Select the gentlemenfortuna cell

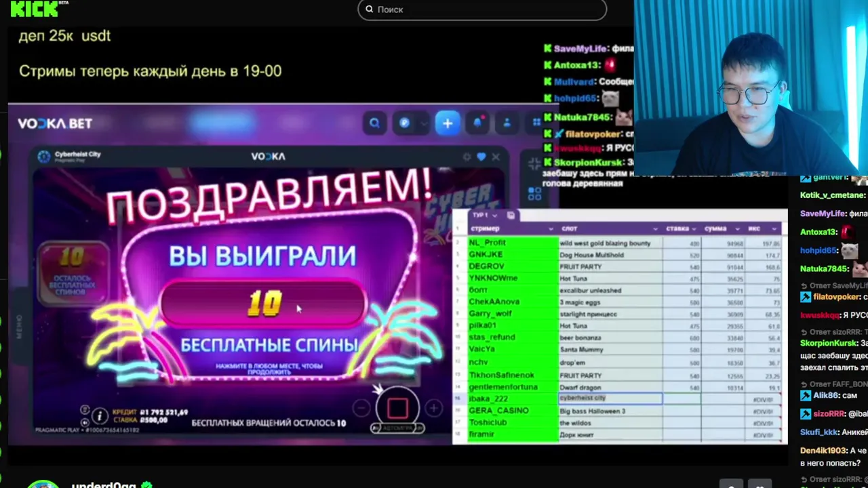coord(513,387)
